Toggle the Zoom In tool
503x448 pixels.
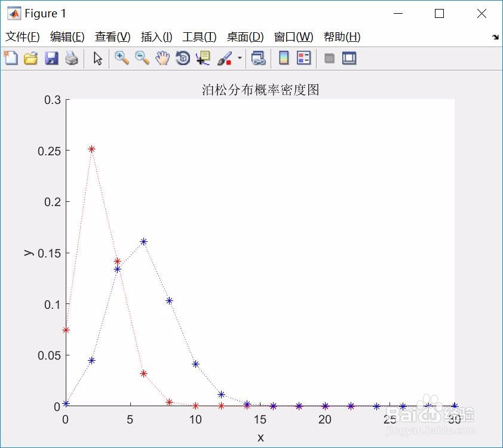point(121,58)
